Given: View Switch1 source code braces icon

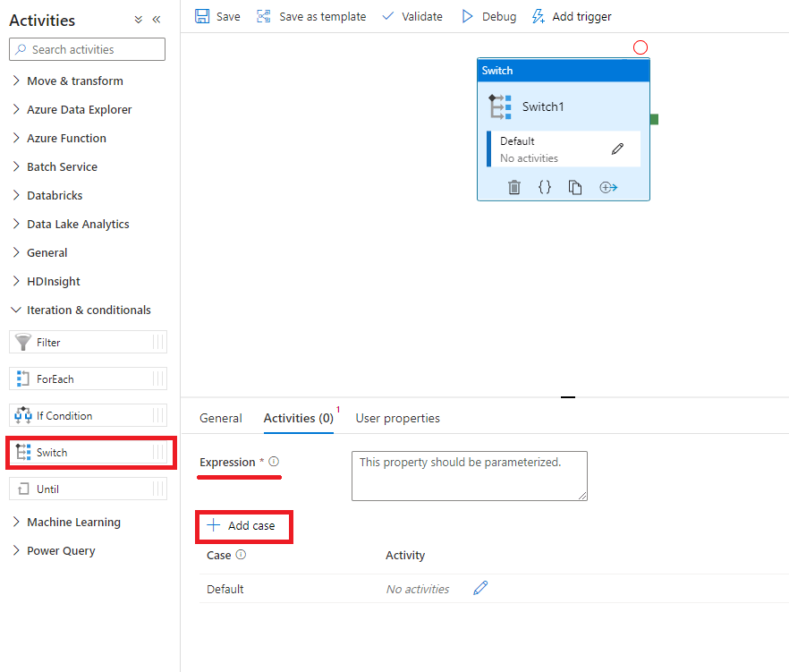Looking at the screenshot, I should pos(544,187).
